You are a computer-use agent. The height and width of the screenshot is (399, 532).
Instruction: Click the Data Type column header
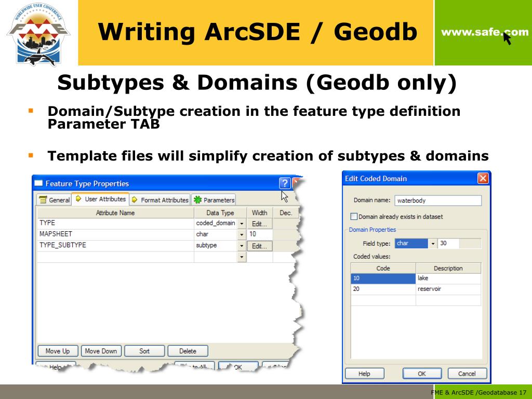coord(220,212)
